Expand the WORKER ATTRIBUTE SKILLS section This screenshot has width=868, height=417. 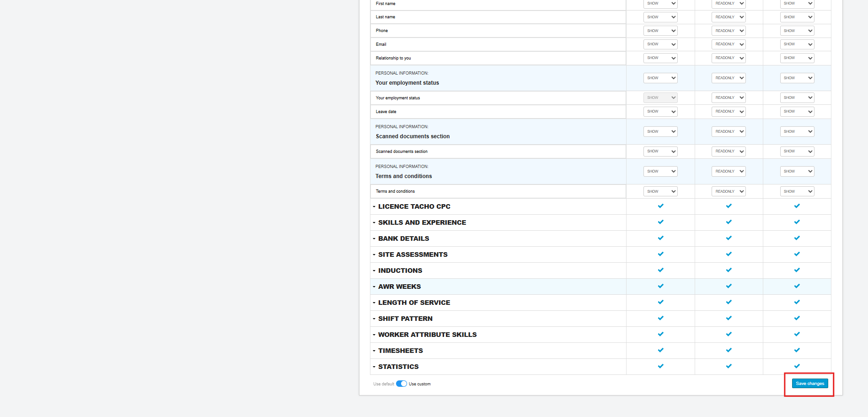374,335
